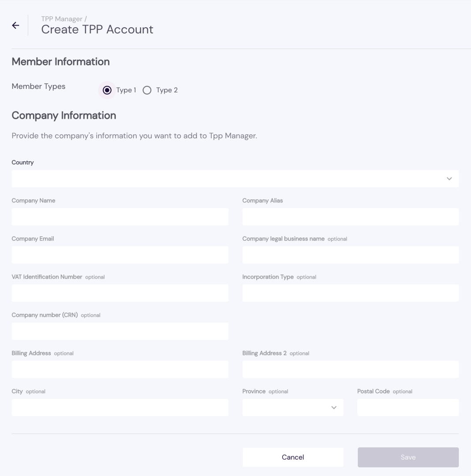The image size is (471, 476).
Task: Click the TPP Manager breadcrumb link
Action: click(62, 19)
